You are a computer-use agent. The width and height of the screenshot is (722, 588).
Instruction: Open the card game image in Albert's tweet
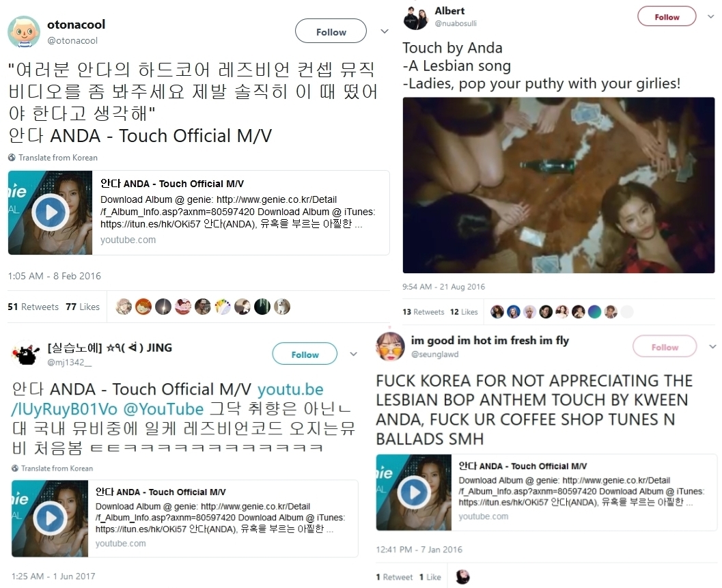559,185
